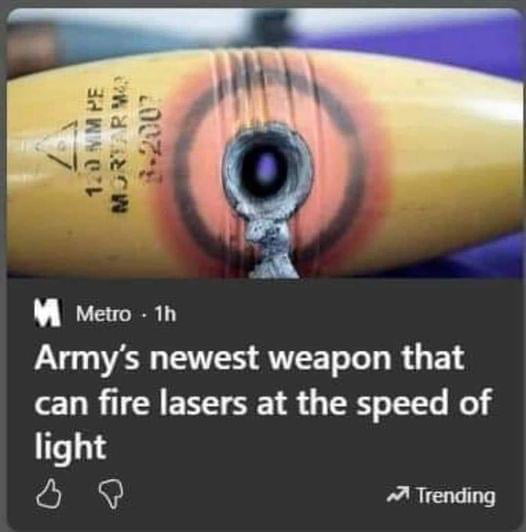Click the Metro publisher logo
This screenshot has width=526, height=532.
[x=47, y=314]
